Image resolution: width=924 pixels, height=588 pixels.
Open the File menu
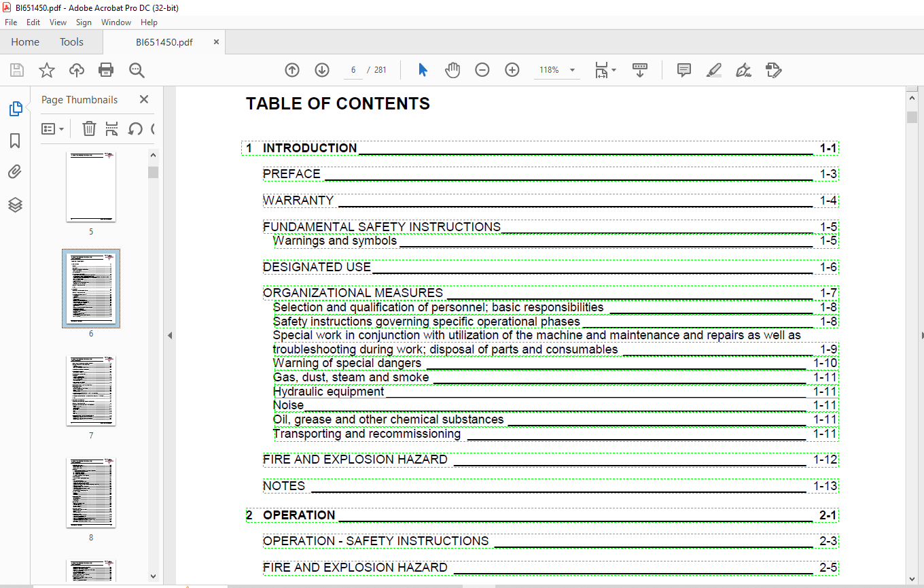(11, 22)
